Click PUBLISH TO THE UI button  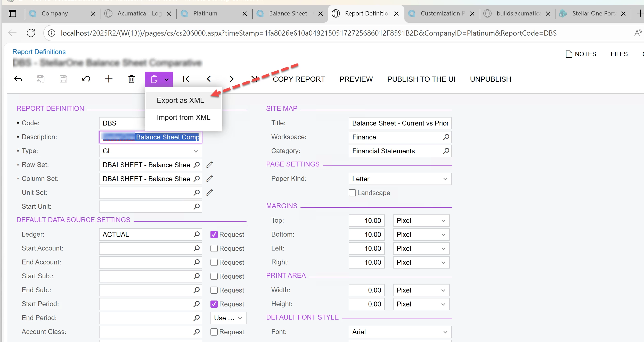point(421,79)
